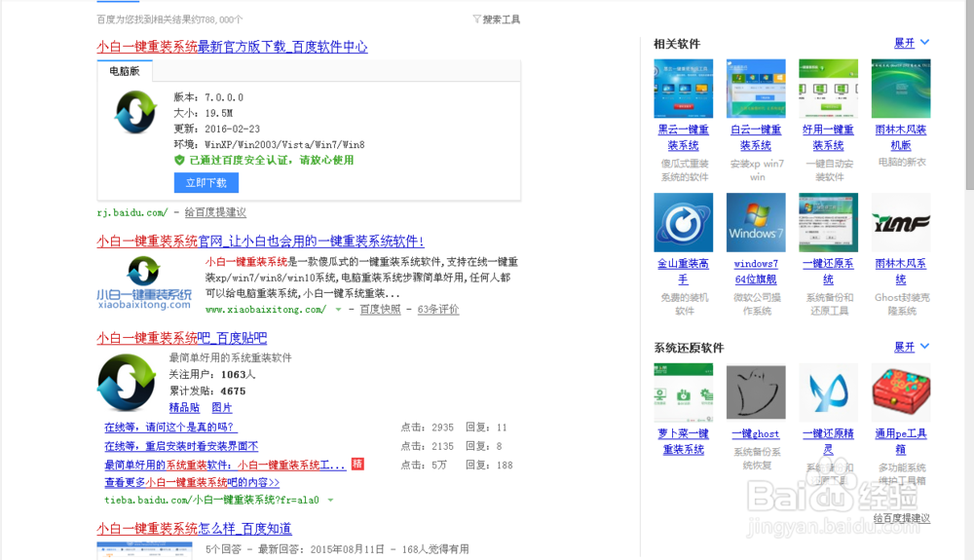Click the 小白 logo in download box
The width and height of the screenshot is (974, 560).
(x=135, y=112)
